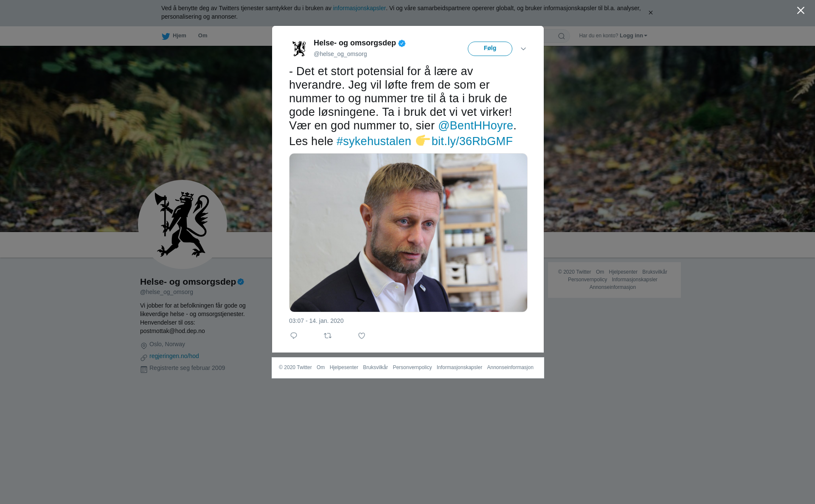This screenshot has height=504, width=815.
Task: Visit the @BentHHoyre mention
Action: [475, 126]
